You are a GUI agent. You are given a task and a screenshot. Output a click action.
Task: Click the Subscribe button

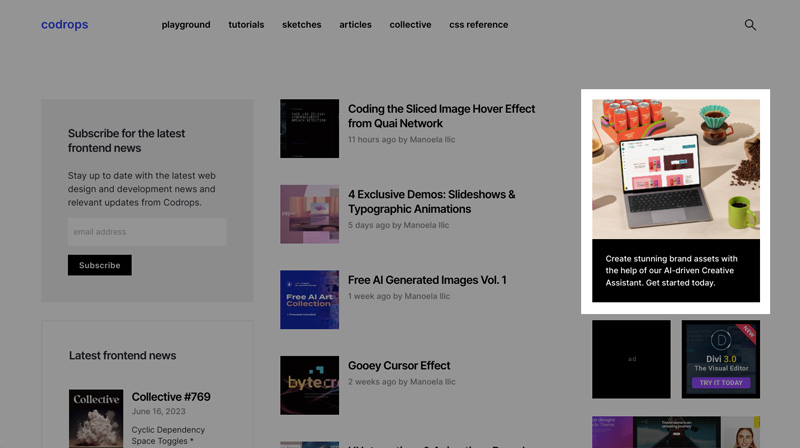(99, 265)
